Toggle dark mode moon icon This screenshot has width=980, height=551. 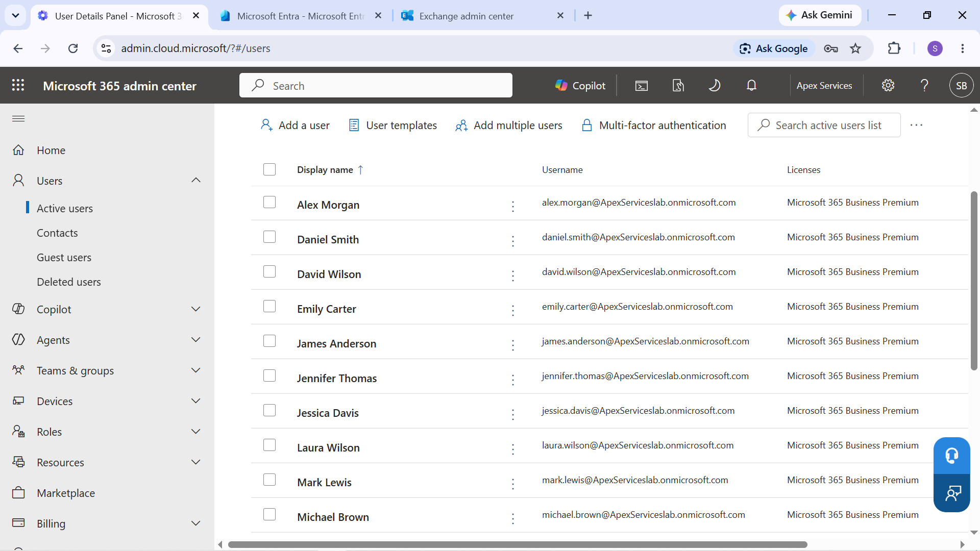715,85
